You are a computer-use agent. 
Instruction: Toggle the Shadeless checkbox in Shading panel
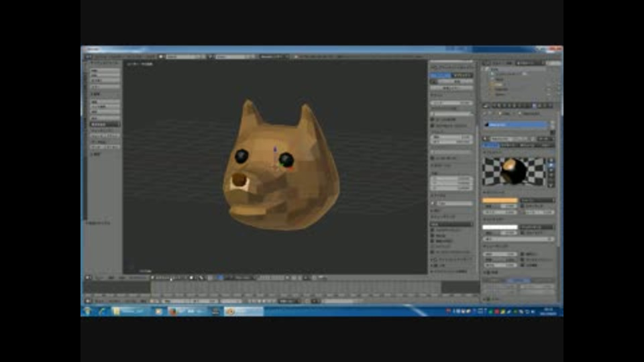523,255
